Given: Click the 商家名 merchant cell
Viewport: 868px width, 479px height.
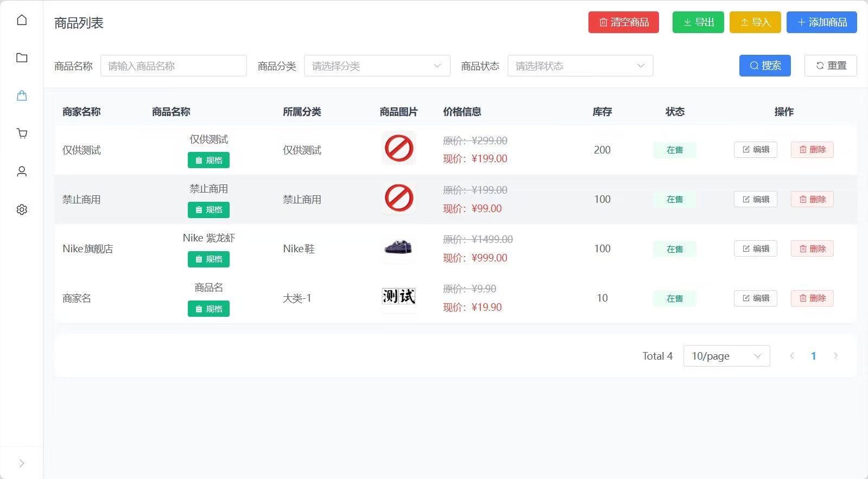Looking at the screenshot, I should click(77, 298).
